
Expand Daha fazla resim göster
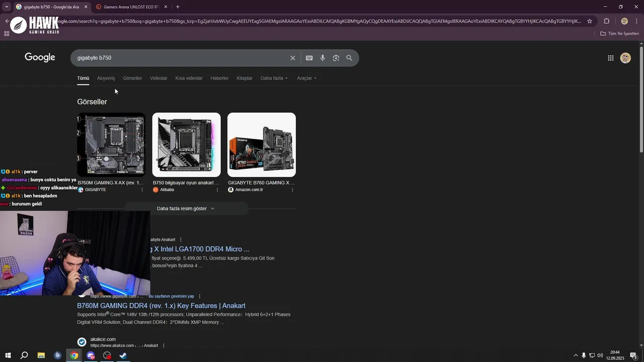[x=186, y=208]
